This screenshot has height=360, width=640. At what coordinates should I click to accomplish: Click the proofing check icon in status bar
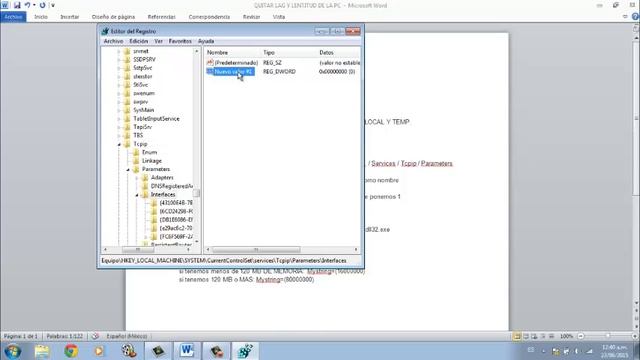[95, 336]
